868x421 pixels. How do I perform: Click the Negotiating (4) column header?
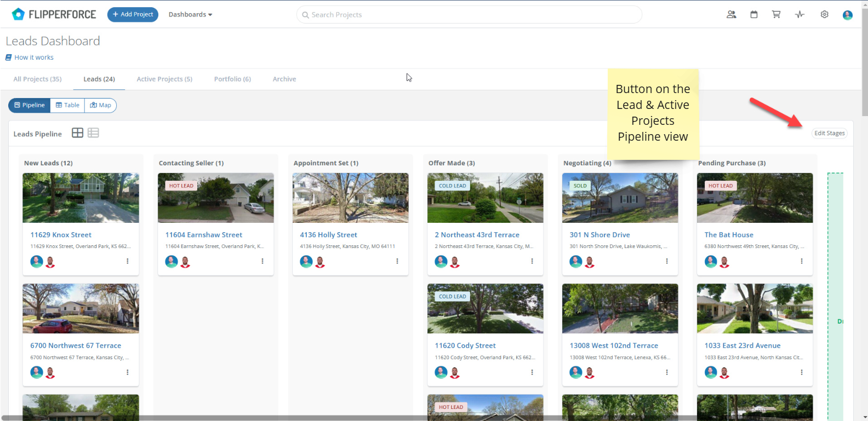(x=587, y=163)
